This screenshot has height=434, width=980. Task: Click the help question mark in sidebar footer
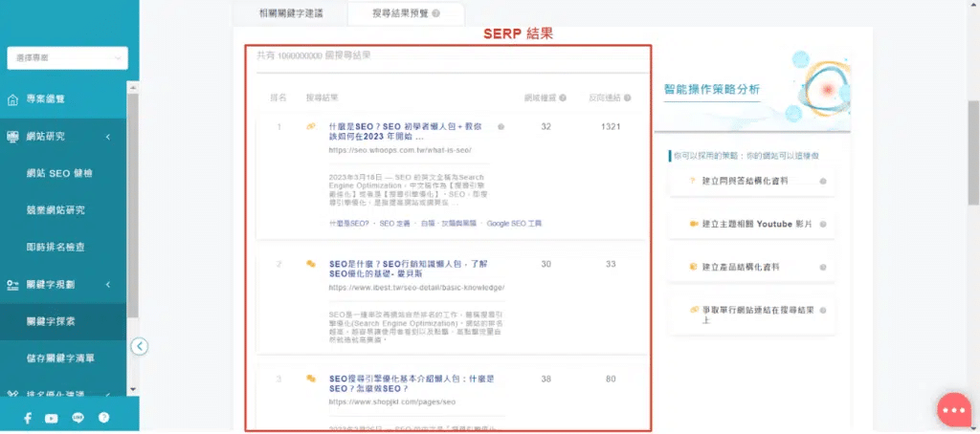point(103,418)
